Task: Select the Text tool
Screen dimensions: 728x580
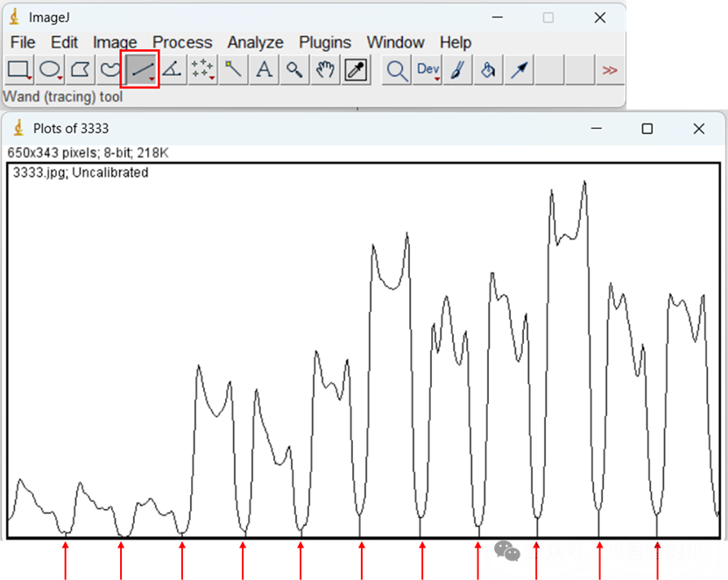Action: point(265,70)
